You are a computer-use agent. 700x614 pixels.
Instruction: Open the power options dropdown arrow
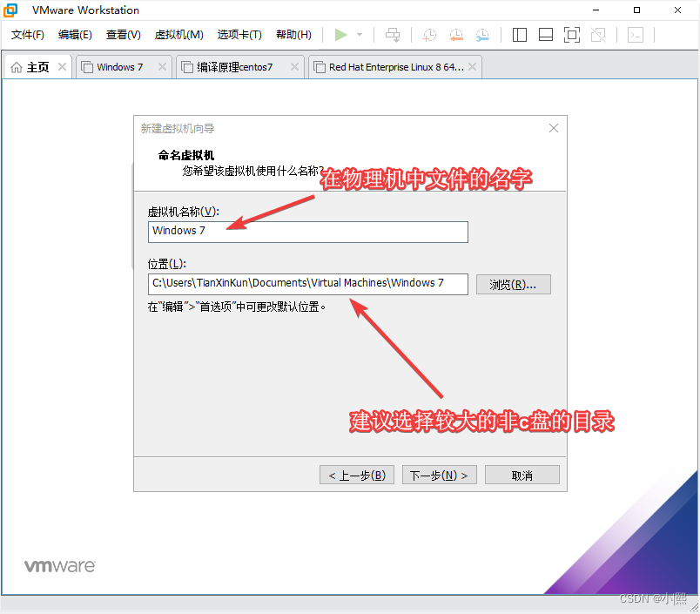coord(360,35)
